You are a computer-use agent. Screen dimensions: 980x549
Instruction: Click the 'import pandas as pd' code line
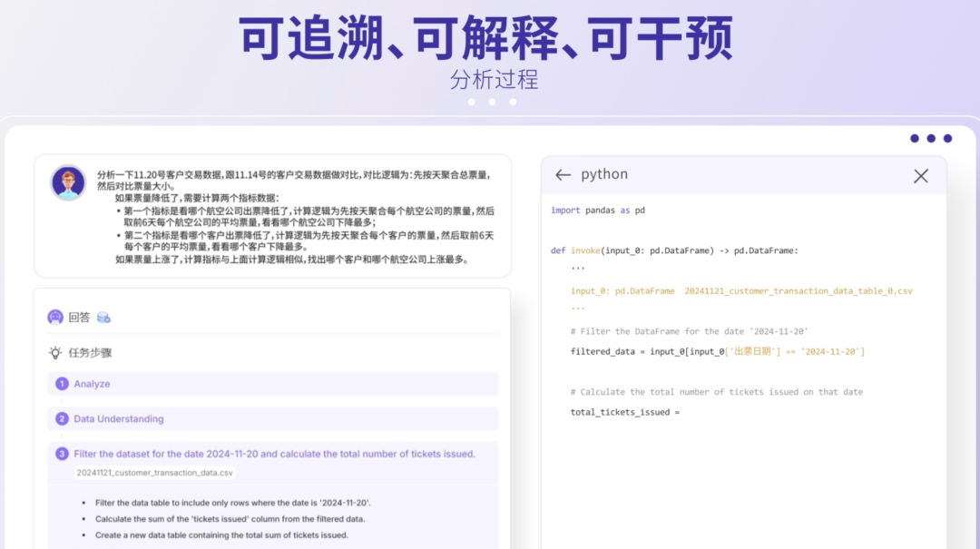(597, 211)
